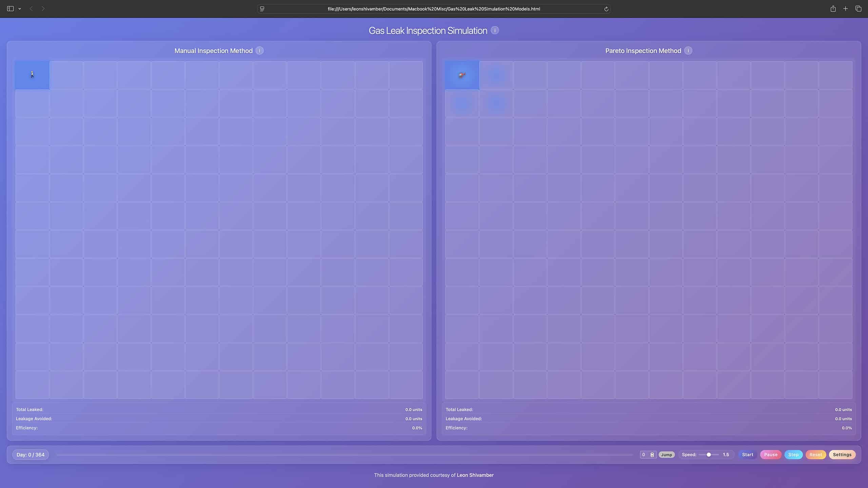Click the day number input field

pos(645,455)
